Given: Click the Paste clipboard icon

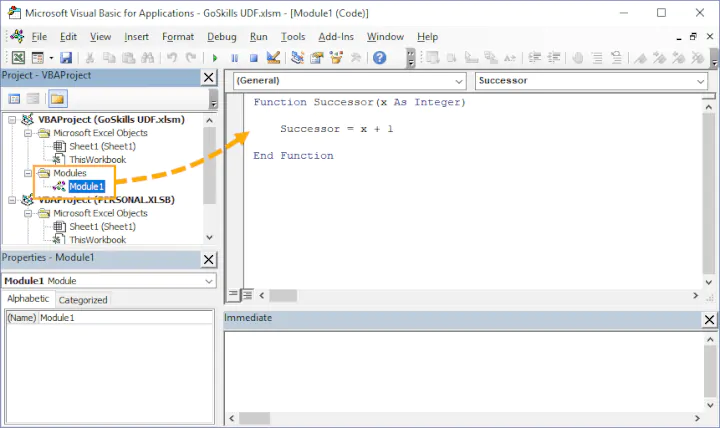Looking at the screenshot, I should click(x=129, y=58).
